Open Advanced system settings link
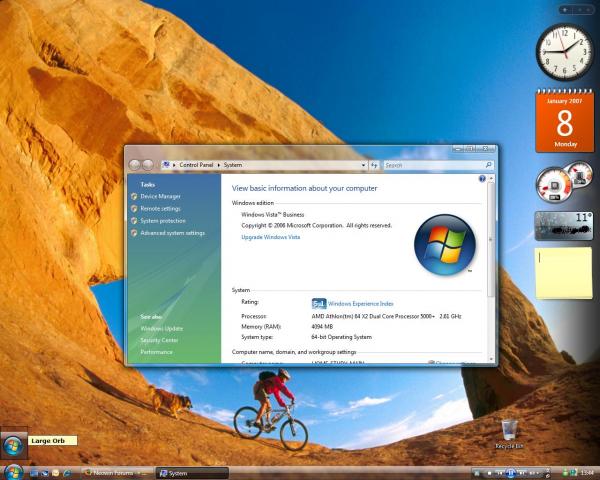The width and height of the screenshot is (600, 480). pyautogui.click(x=173, y=233)
